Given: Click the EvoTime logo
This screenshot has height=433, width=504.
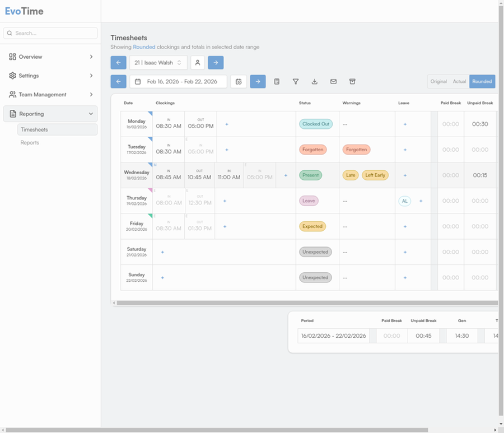Looking at the screenshot, I should pos(24,11).
